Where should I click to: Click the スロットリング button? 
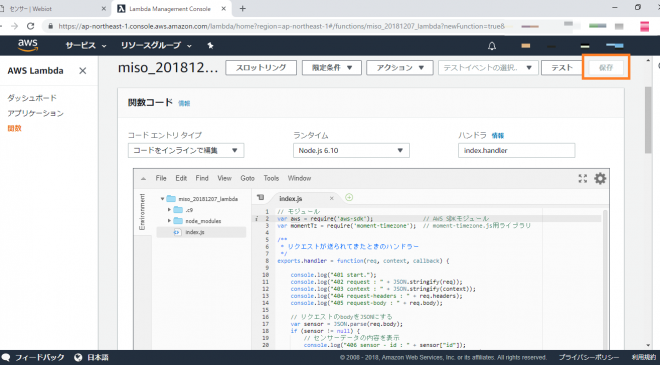click(261, 68)
